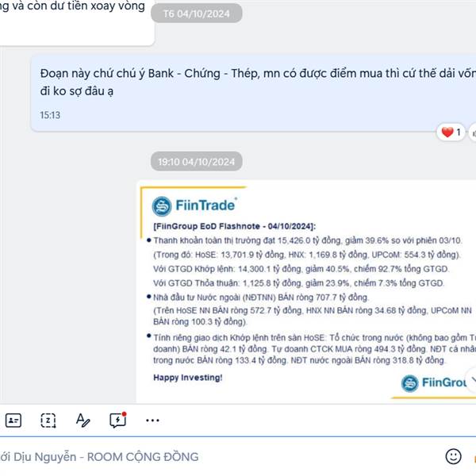Open the emoji smiley picker
Screen dimensions: 476x476
coord(453,457)
